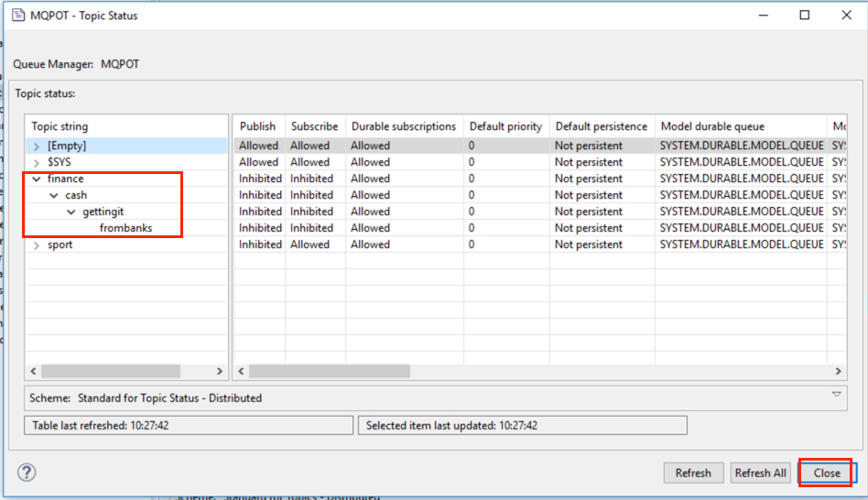Click table scrollbar right arrow
Screen dimensions: 868x500
[838, 371]
